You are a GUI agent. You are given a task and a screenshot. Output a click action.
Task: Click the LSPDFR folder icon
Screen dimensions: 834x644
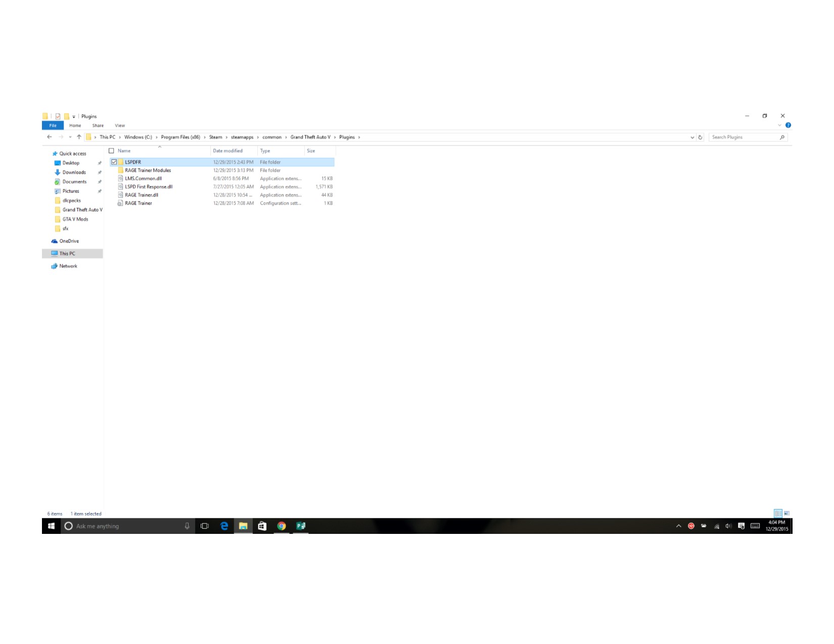(121, 162)
